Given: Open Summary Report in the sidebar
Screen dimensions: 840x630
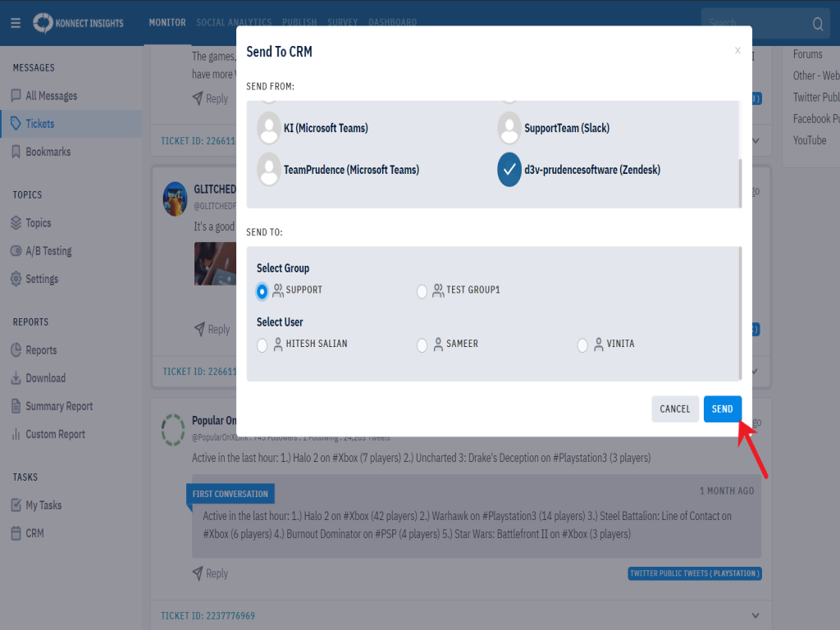Looking at the screenshot, I should 58,406.
